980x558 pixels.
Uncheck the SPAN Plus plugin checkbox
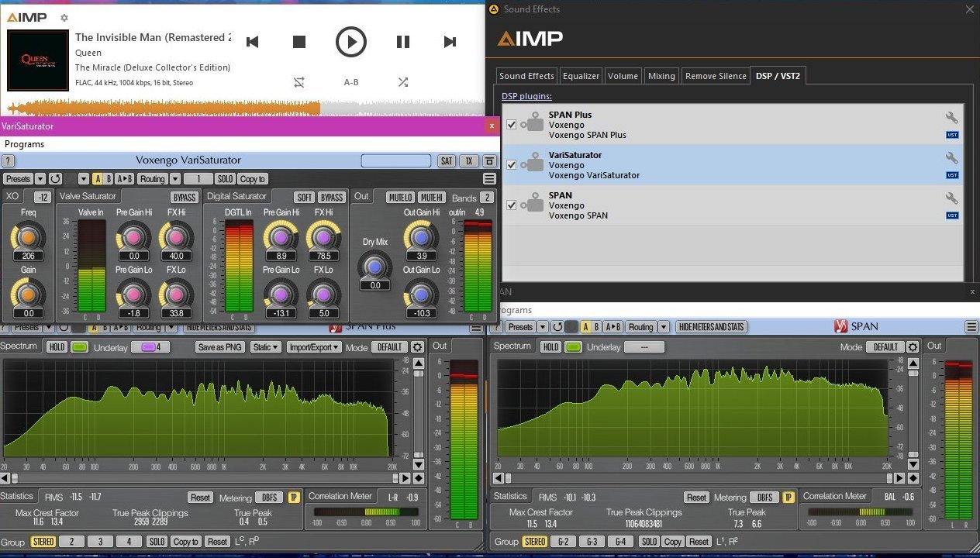click(x=511, y=124)
